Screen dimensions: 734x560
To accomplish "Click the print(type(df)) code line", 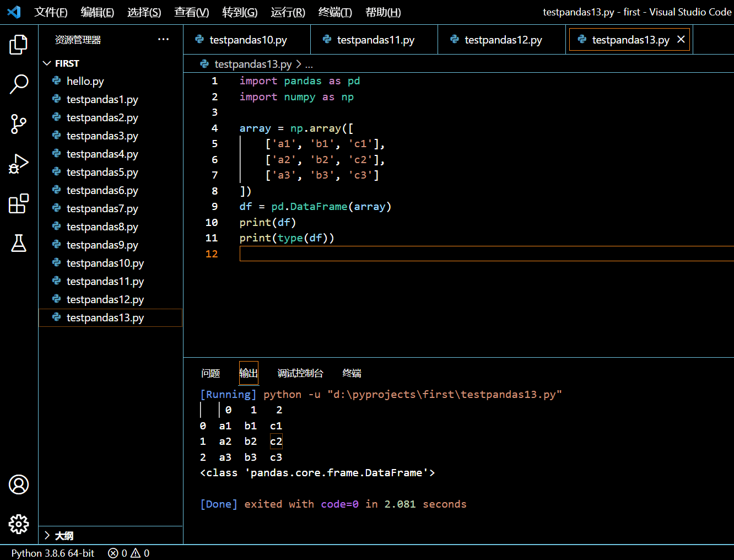I will click(287, 238).
